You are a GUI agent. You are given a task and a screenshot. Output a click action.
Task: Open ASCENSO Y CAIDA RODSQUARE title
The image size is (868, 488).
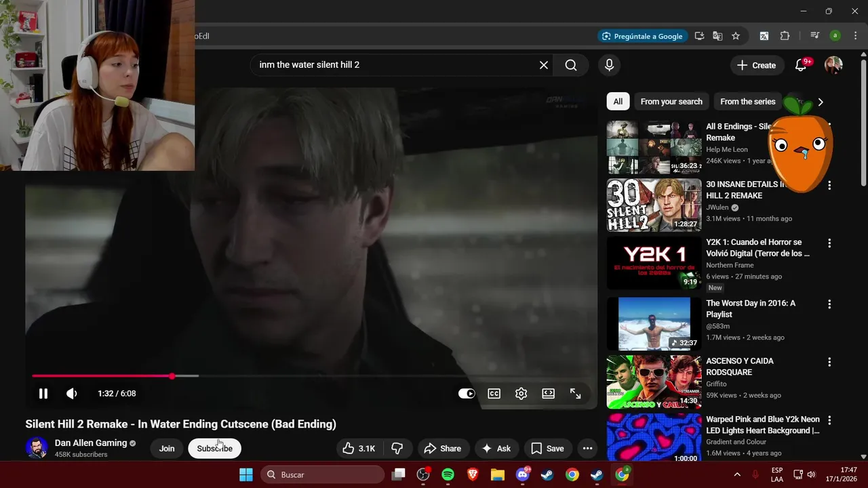[x=740, y=367]
